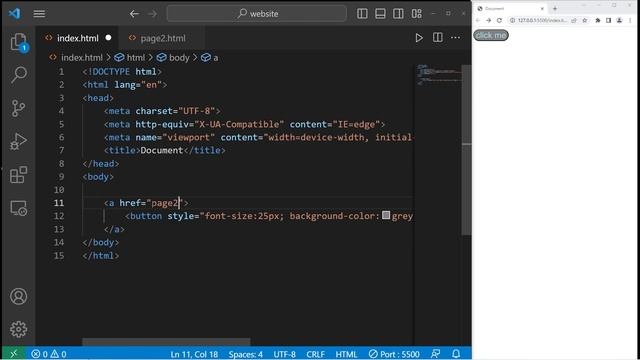Select the Document tab in browser

[510, 8]
